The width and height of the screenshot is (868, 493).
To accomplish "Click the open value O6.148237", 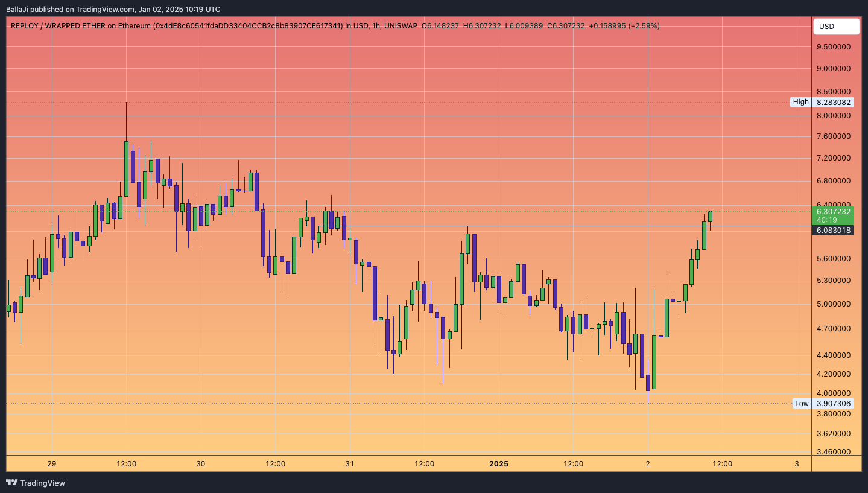I will [x=440, y=26].
